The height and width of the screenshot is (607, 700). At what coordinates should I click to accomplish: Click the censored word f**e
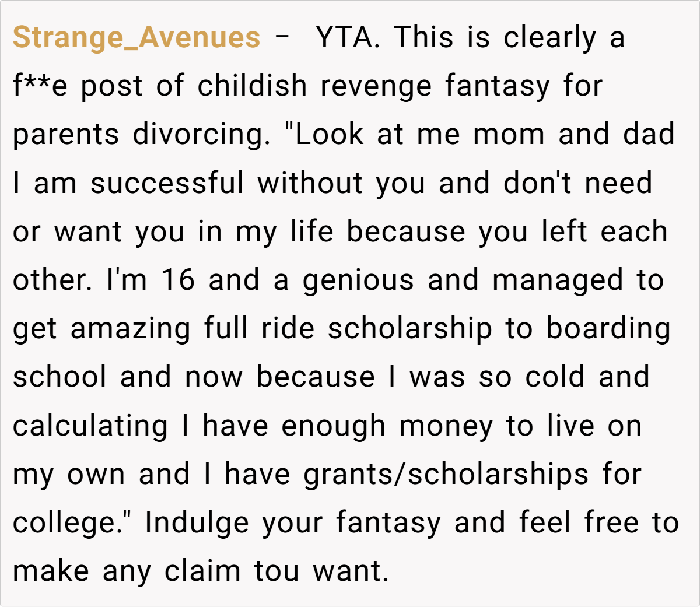[x=40, y=86]
